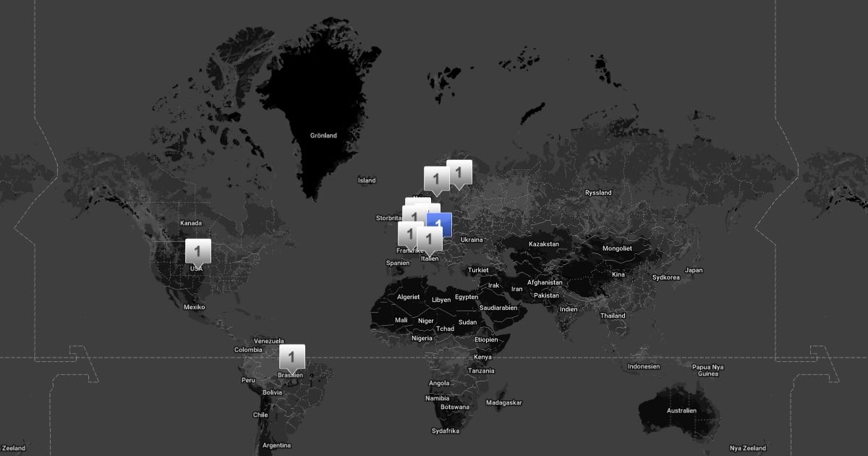
Task: Click the Sudan label
Action: tap(467, 322)
